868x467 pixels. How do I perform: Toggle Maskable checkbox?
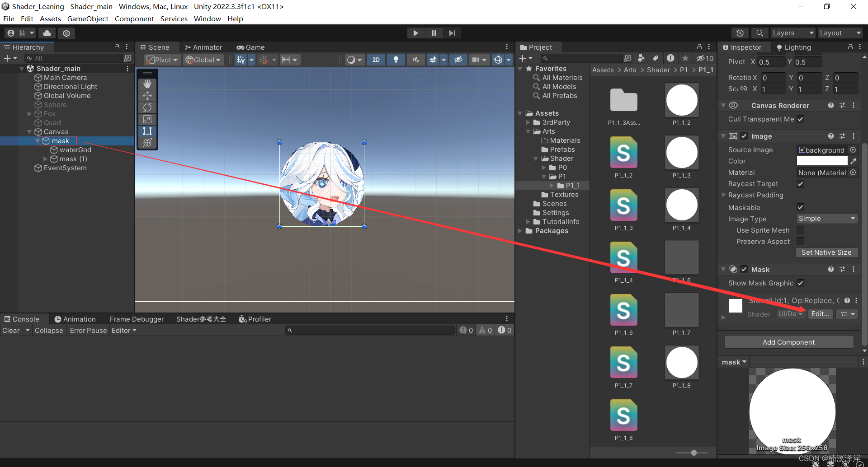[800, 207]
